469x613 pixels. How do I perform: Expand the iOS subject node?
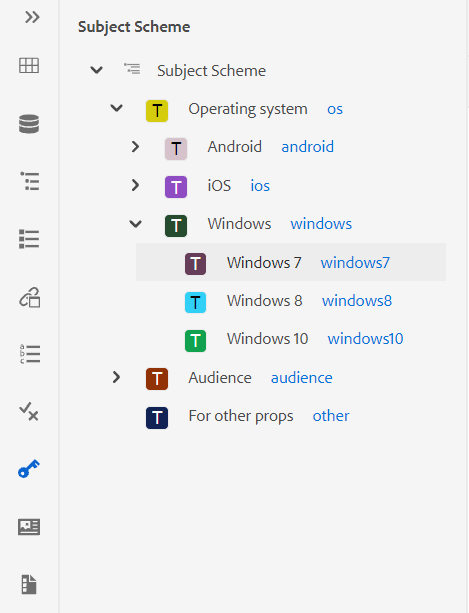(x=135, y=185)
